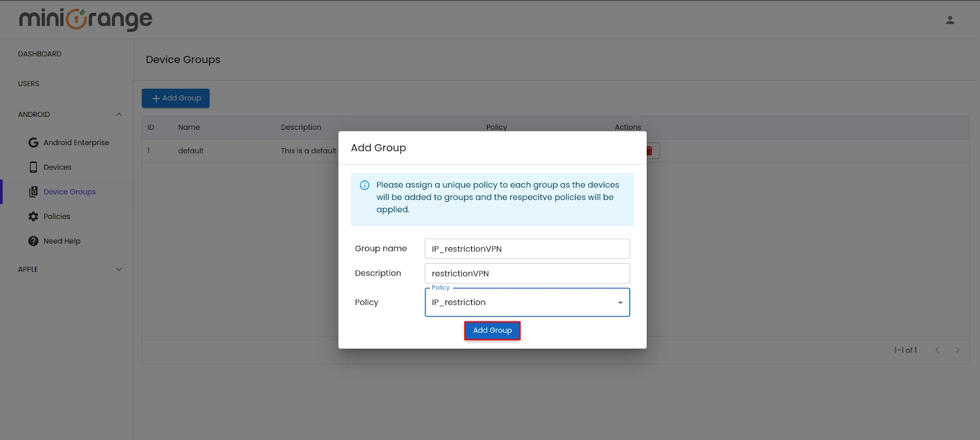Click the Group name input field
980x440 pixels.
point(527,249)
